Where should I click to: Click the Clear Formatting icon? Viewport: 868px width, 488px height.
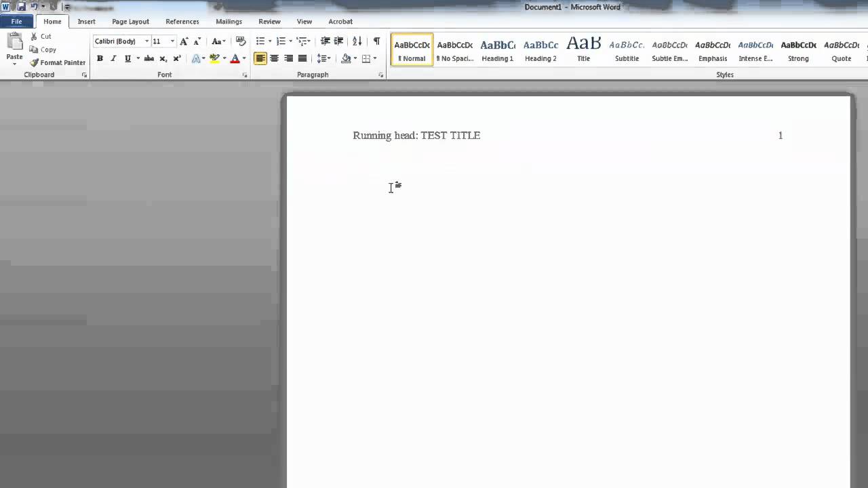pos(240,41)
